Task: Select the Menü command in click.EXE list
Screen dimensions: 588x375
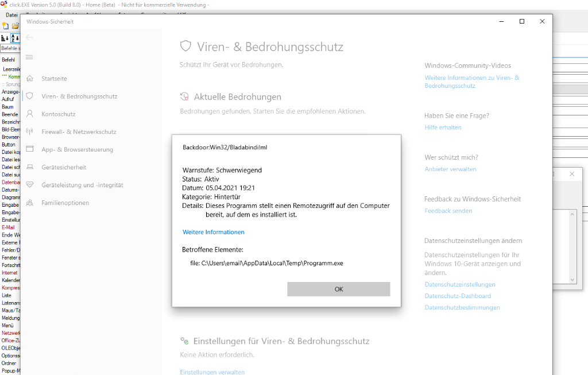Action: (7, 326)
